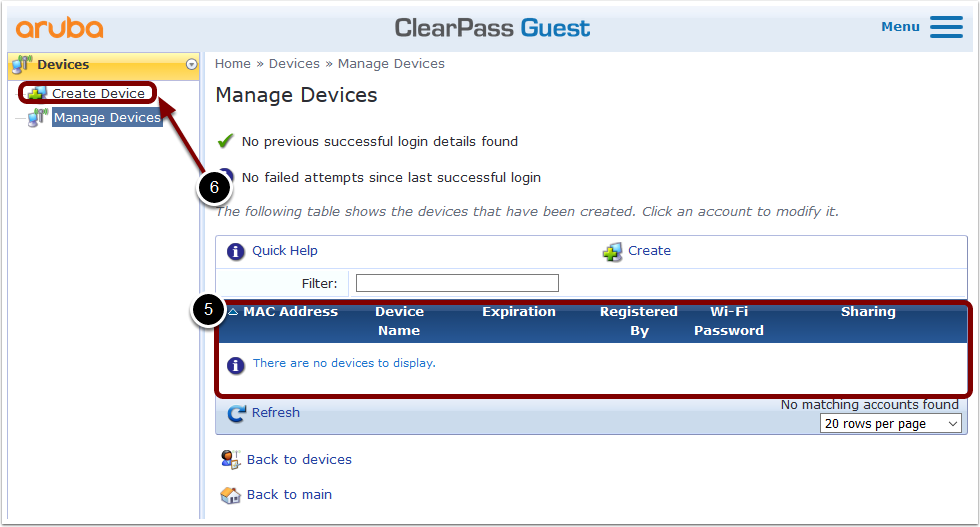The width and height of the screenshot is (980, 527).
Task: Focus the Filter input field
Action: pos(457,283)
